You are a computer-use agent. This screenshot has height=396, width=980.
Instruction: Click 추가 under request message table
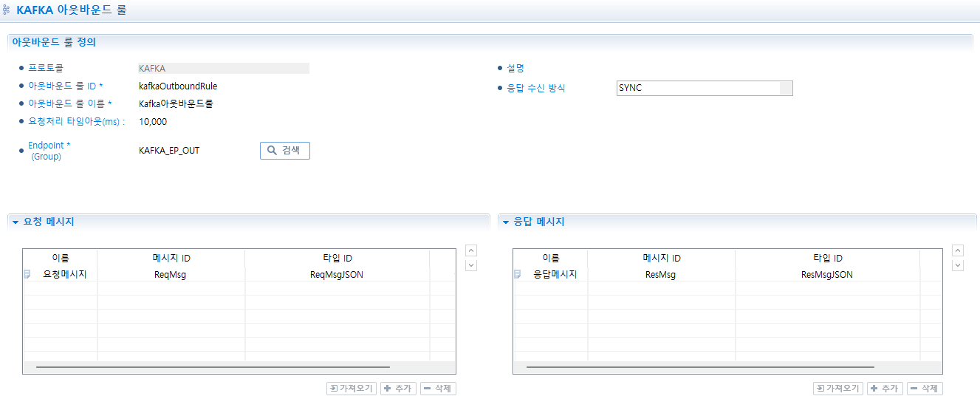click(398, 388)
